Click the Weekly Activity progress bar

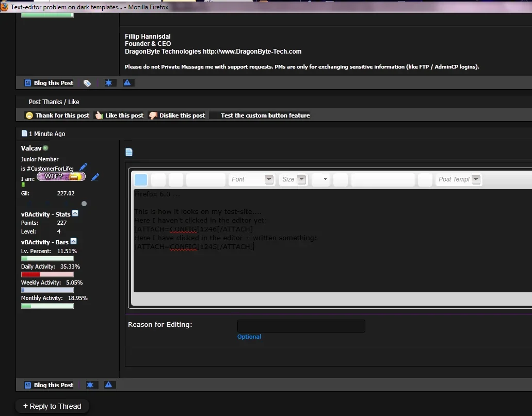[x=47, y=290]
